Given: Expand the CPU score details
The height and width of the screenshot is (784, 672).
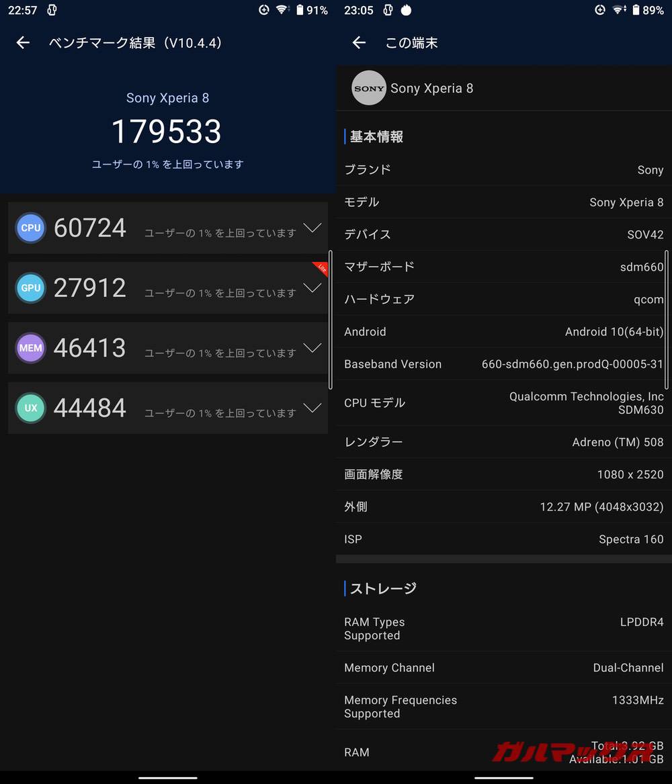Looking at the screenshot, I should pyautogui.click(x=312, y=228).
